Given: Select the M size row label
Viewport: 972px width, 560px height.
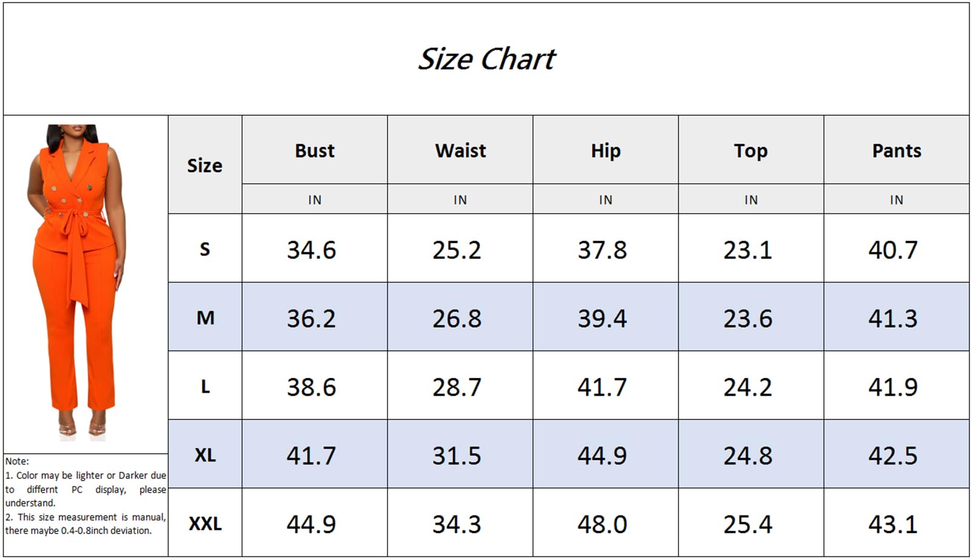Looking at the screenshot, I should pos(205,318).
